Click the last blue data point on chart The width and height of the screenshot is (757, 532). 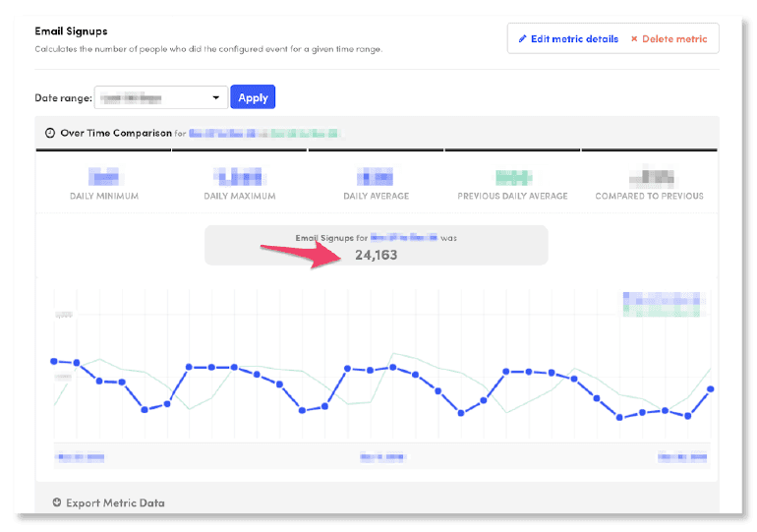710,389
